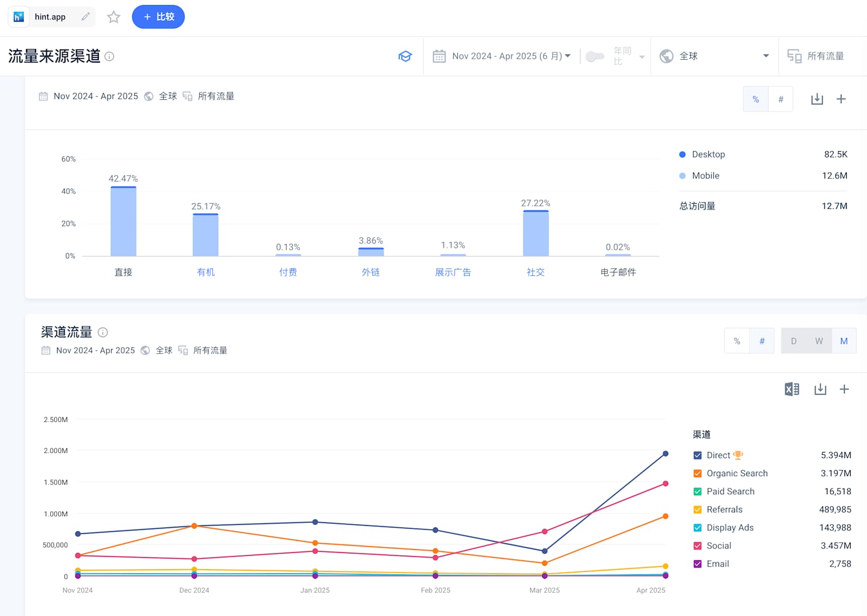Click the info icon next to 流量来源渠道
This screenshot has width=867, height=616.
pyautogui.click(x=110, y=56)
